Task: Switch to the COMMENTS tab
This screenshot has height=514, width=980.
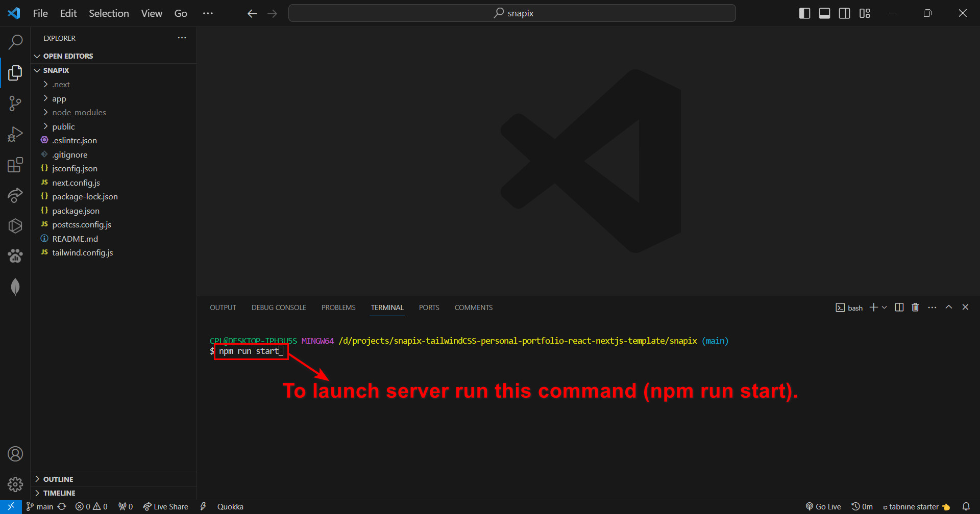Action: tap(474, 307)
